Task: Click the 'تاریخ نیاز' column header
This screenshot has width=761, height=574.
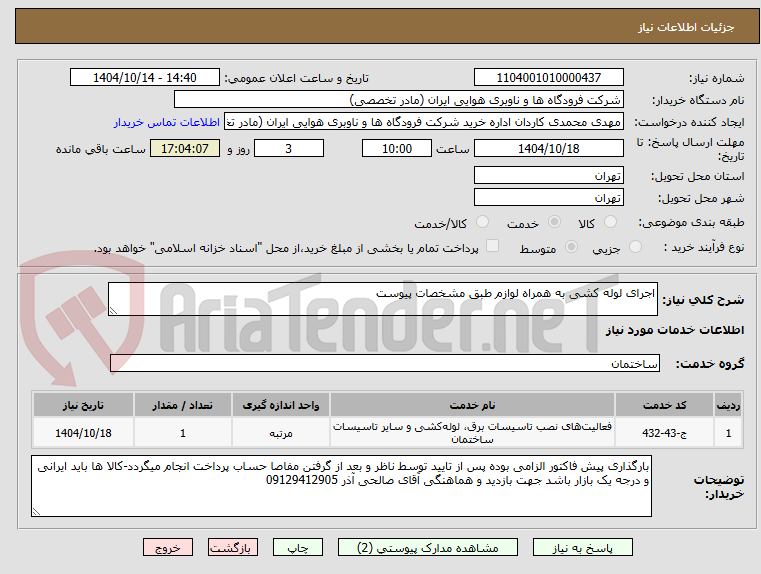Action: [x=83, y=405]
